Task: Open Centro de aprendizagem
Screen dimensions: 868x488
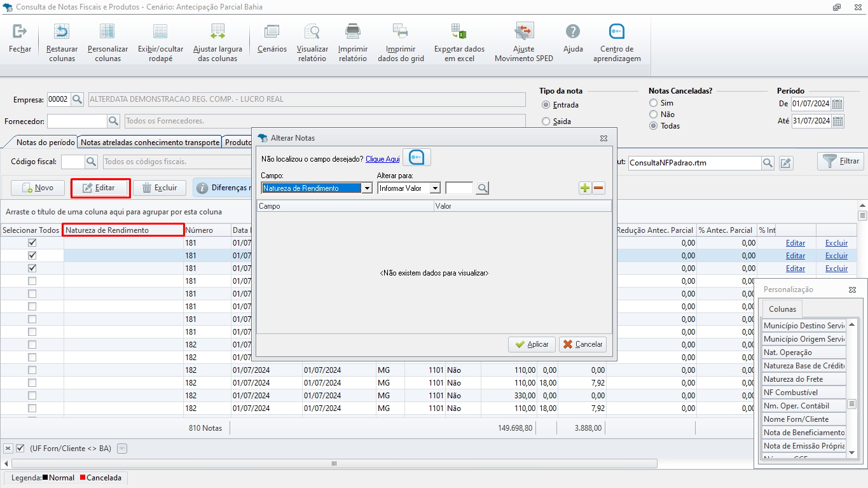Action: (616, 32)
